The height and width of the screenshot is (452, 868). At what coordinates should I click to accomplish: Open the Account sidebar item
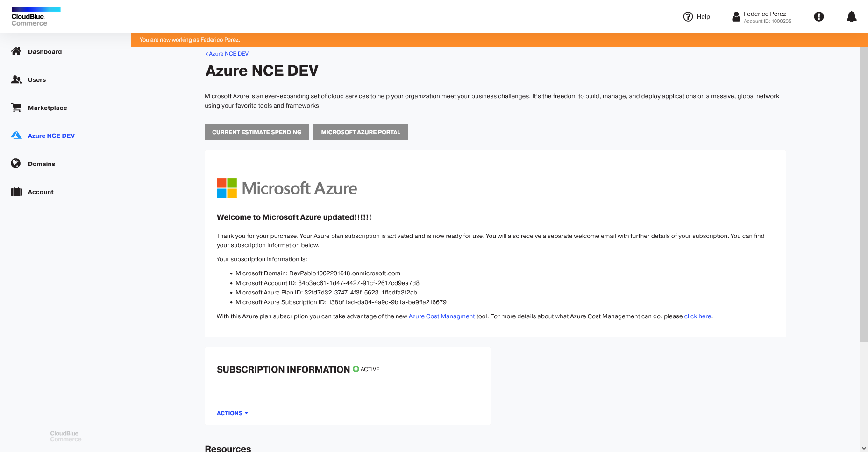tap(41, 192)
